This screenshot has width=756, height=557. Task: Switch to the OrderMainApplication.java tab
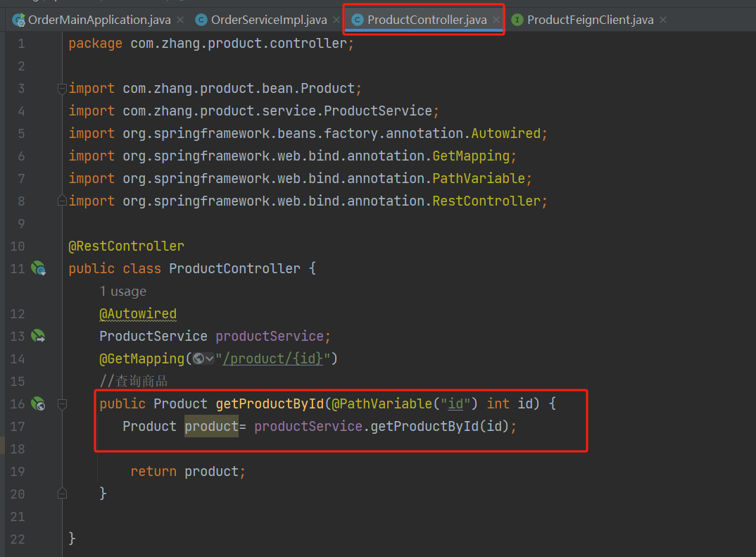point(99,20)
